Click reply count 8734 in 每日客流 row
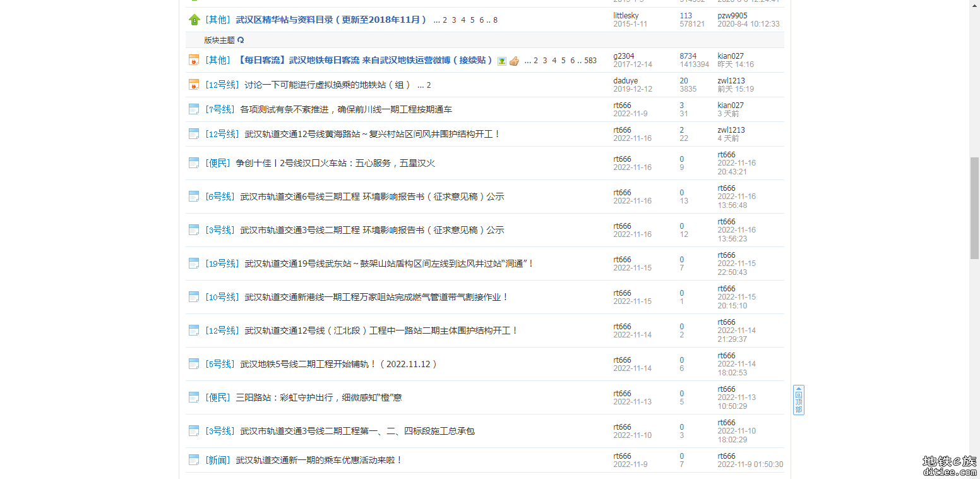 pyautogui.click(x=688, y=56)
